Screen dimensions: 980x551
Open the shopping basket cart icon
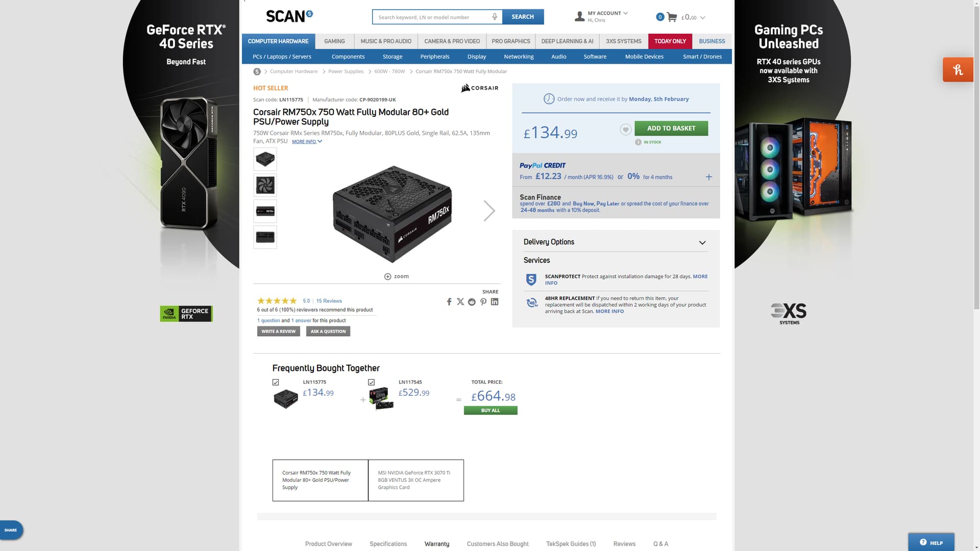[672, 17]
